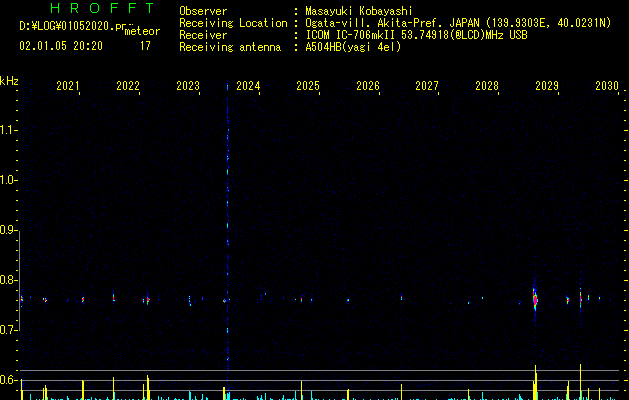This screenshot has height=400, width=629.
Task: Click the 0.9 kHz frequency label
Action: tap(8, 230)
